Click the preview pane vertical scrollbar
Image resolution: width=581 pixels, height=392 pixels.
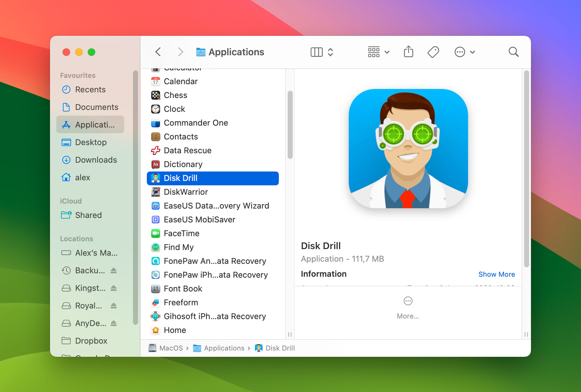[x=527, y=169]
